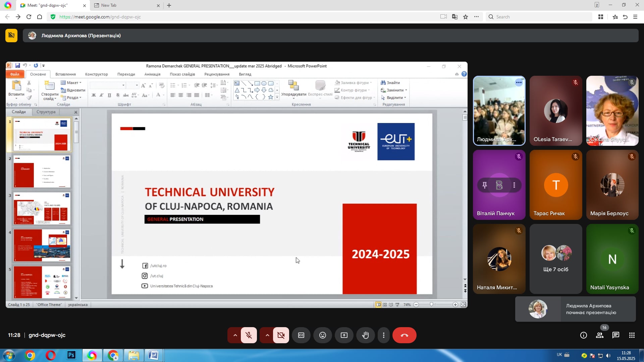
Task: Toggle italic К formatting
Action: click(x=101, y=95)
